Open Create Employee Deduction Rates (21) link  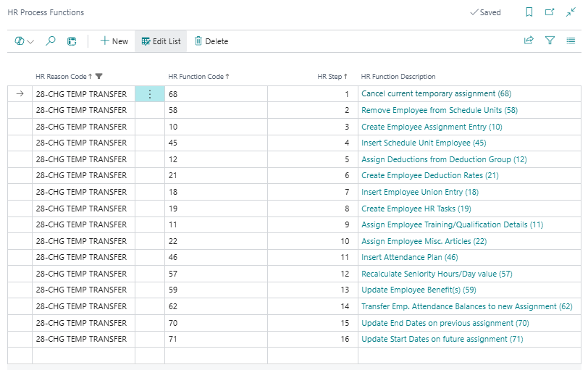click(429, 175)
